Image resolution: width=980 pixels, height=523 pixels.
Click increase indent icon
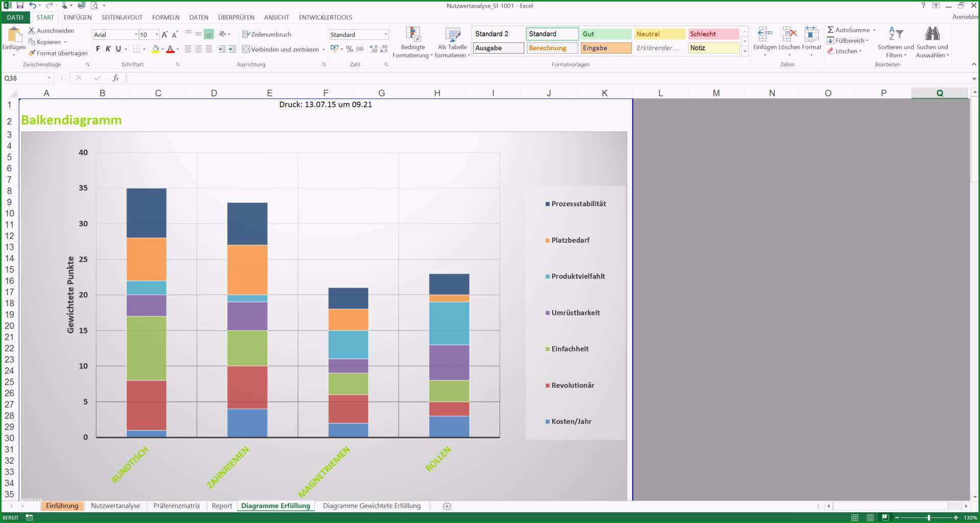(232, 49)
